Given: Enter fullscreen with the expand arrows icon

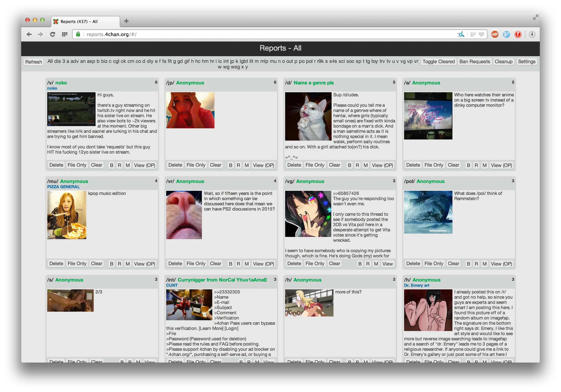Looking at the screenshot, I should click(535, 17).
